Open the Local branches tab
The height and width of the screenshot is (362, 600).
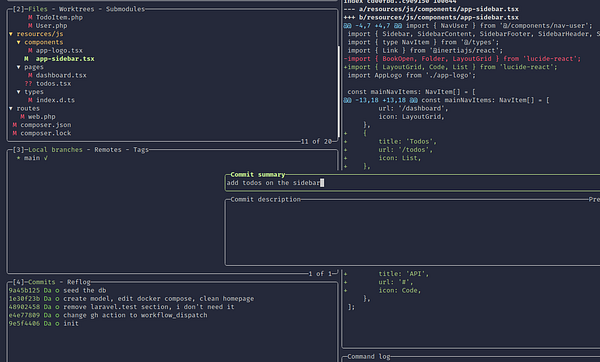(x=55, y=150)
